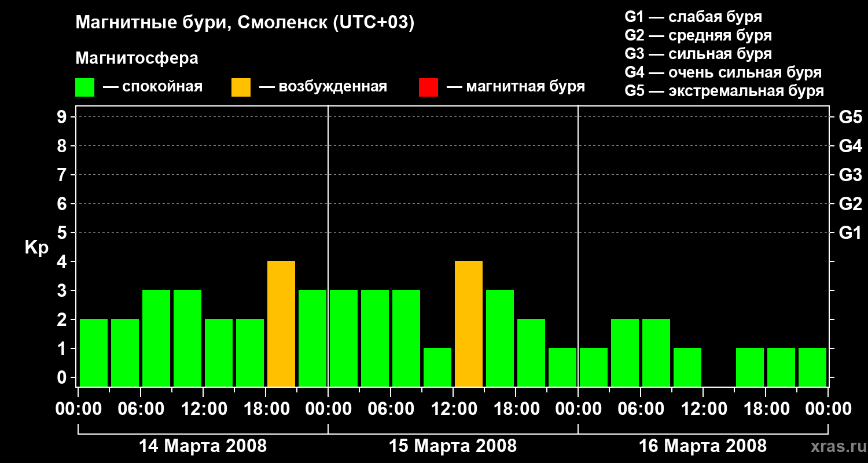Click the orange Kp 4 bar on 14 Марта

(x=281, y=324)
